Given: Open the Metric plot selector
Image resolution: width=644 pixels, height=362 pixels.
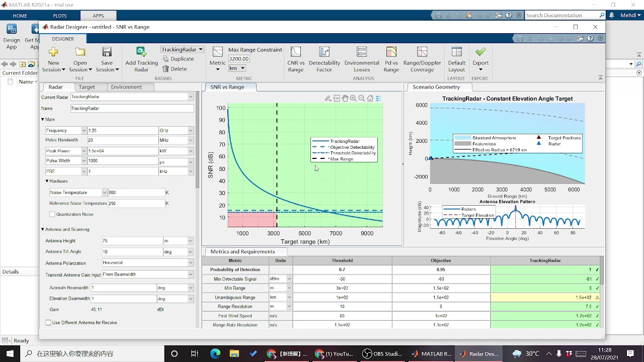Looking at the screenshot, I should 218,59.
